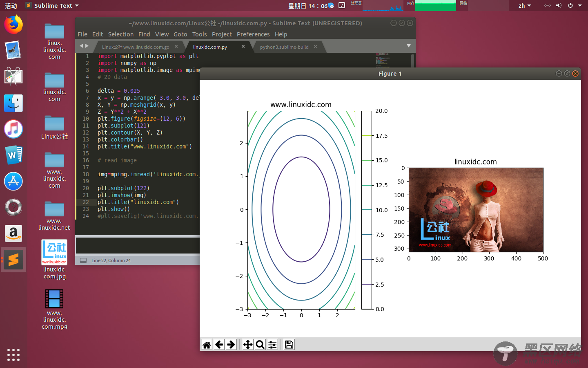The image size is (588, 368).
Task: Click the delta = 0.025 code line
Action: (118, 91)
